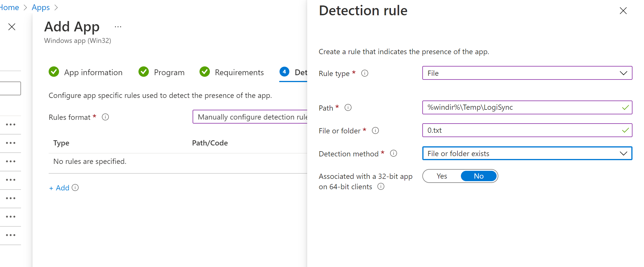644x267 pixels.
Task: Click the 32-bit app info icon
Action: [381, 187]
